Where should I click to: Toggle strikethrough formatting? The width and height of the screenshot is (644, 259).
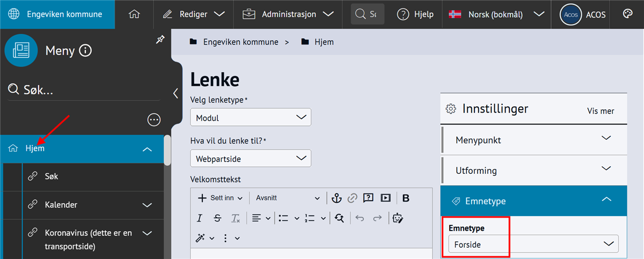tap(217, 218)
